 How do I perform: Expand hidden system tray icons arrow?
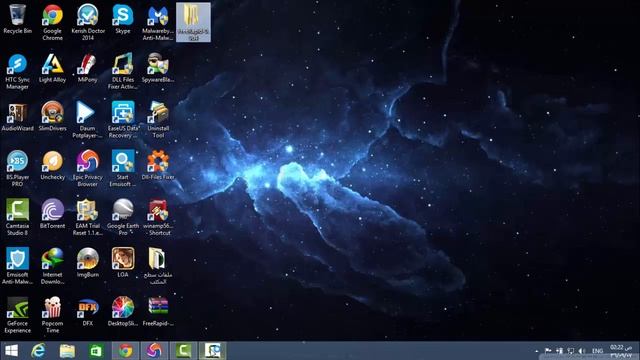(537, 351)
